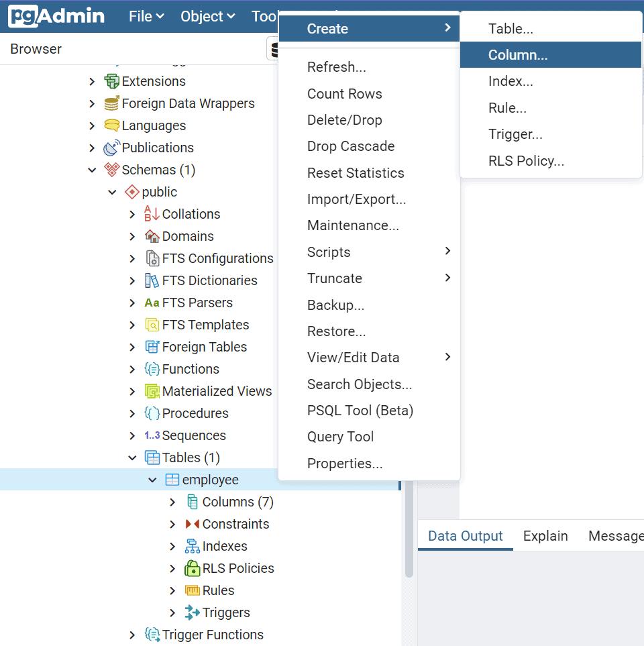The width and height of the screenshot is (644, 646).
Task: Choose Column... from Create submenu
Action: pyautogui.click(x=517, y=55)
